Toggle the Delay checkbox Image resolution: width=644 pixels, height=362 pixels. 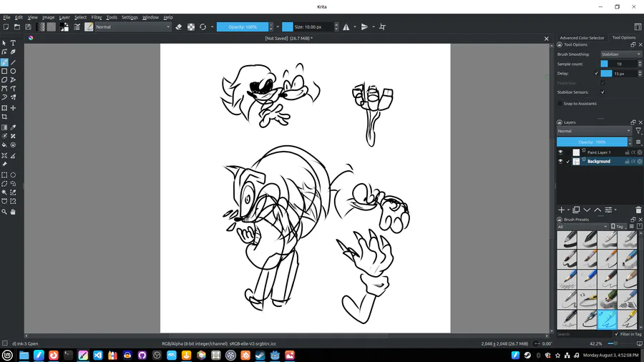[596, 74]
